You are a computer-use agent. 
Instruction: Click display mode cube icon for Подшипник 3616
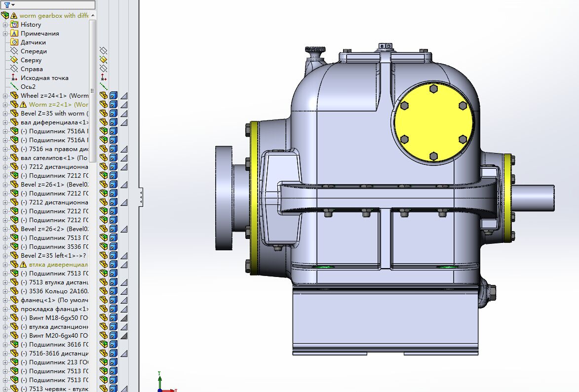[x=114, y=344]
